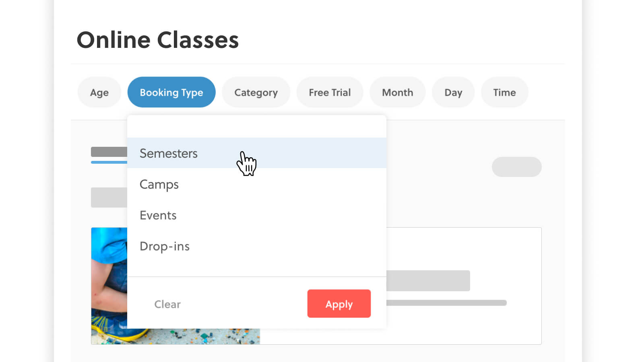
Task: Open the Time filter pill
Action: (504, 93)
